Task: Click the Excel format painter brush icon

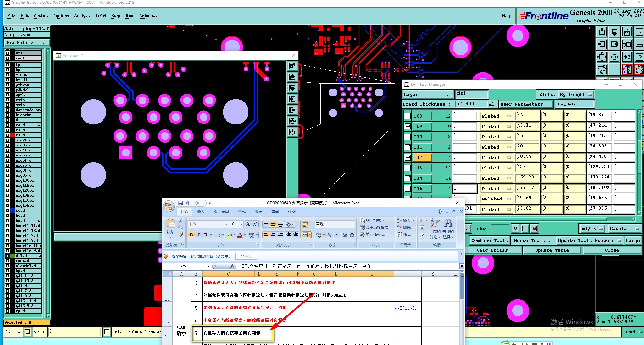Action: tap(180, 234)
